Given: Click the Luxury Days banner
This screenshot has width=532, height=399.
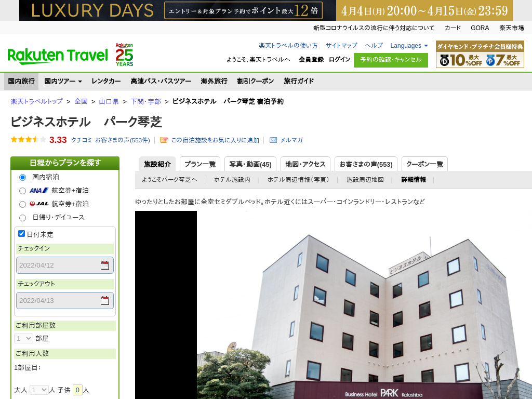Looking at the screenshot, I should pyautogui.click(x=265, y=10).
